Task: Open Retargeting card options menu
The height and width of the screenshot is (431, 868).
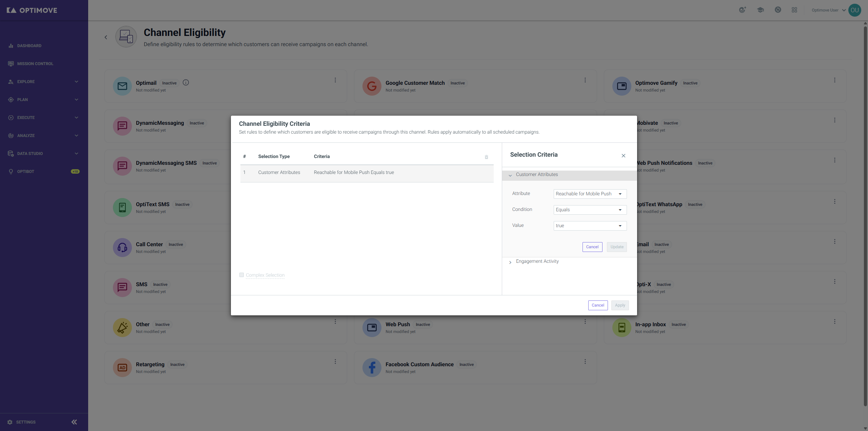Action: click(335, 361)
